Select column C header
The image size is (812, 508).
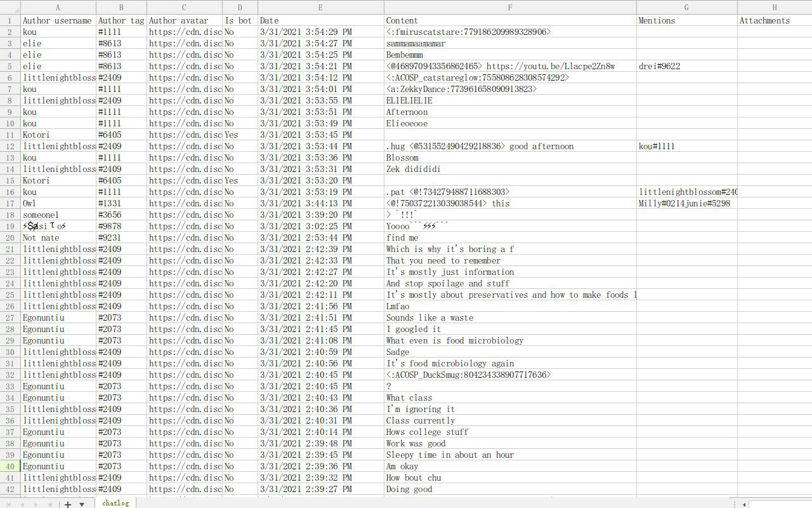tap(184, 7)
